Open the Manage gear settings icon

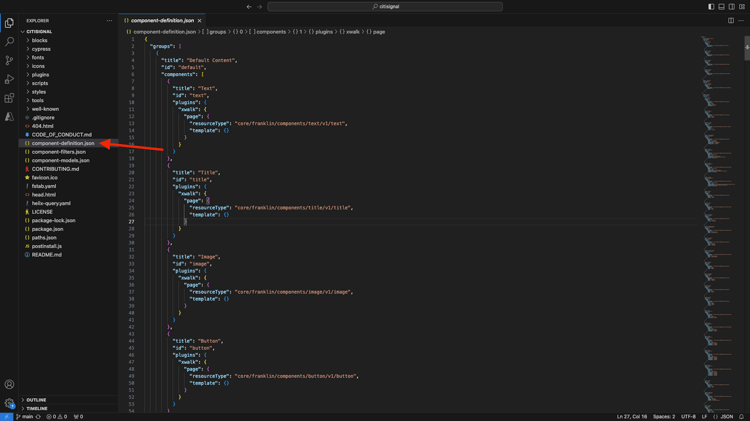(9, 404)
